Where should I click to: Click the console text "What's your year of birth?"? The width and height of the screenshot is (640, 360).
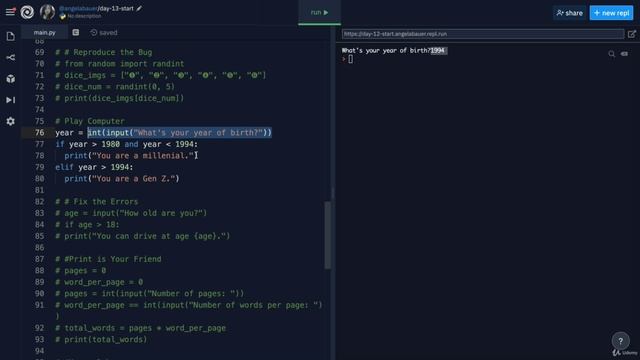[x=386, y=51]
